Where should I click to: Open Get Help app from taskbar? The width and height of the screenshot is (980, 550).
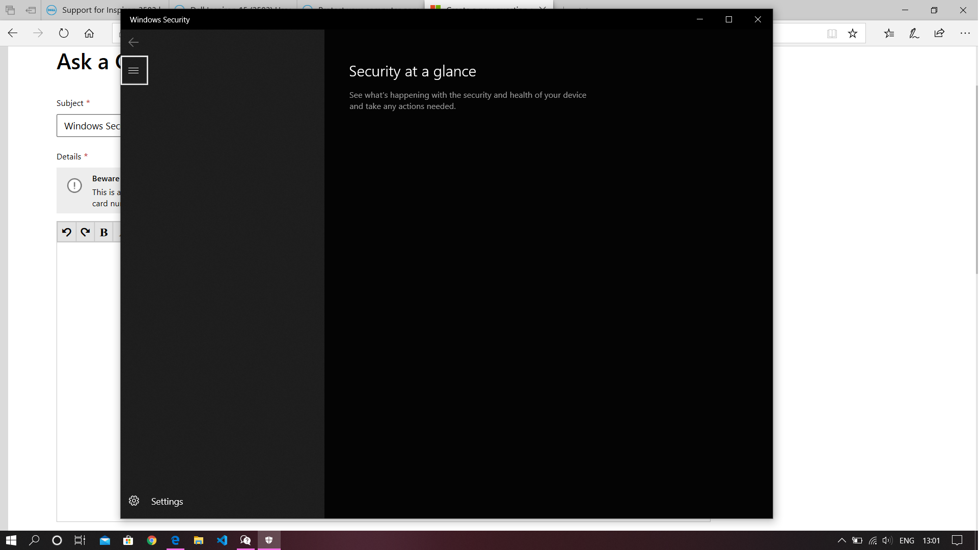(x=246, y=540)
